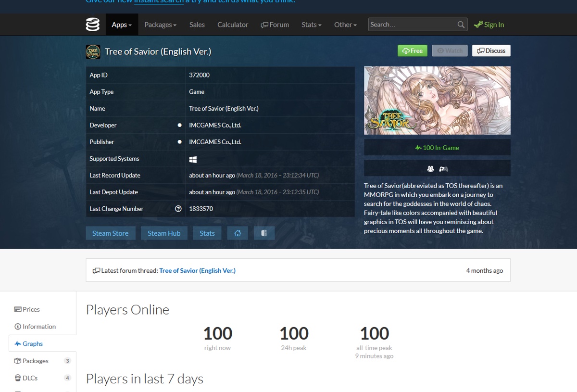Click the multiplayer people icon
This screenshot has width=577, height=392.
coord(430,169)
